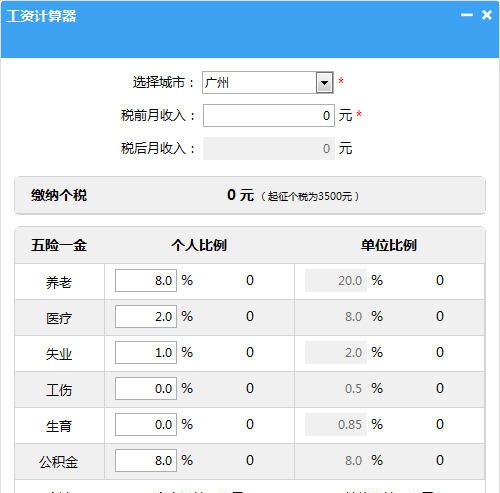
Task: Click the 养老 row label
Action: pyautogui.click(x=59, y=282)
